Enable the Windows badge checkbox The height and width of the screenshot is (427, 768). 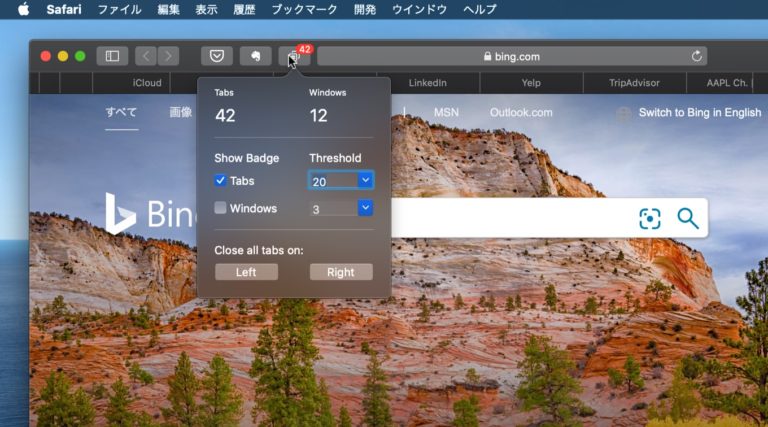point(220,208)
